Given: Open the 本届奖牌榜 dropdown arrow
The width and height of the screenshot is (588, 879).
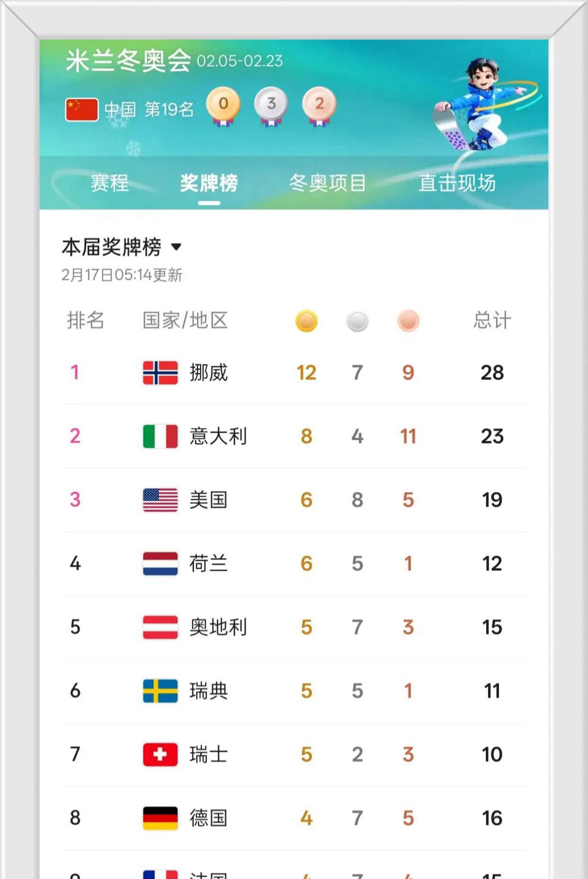Looking at the screenshot, I should click(x=176, y=247).
